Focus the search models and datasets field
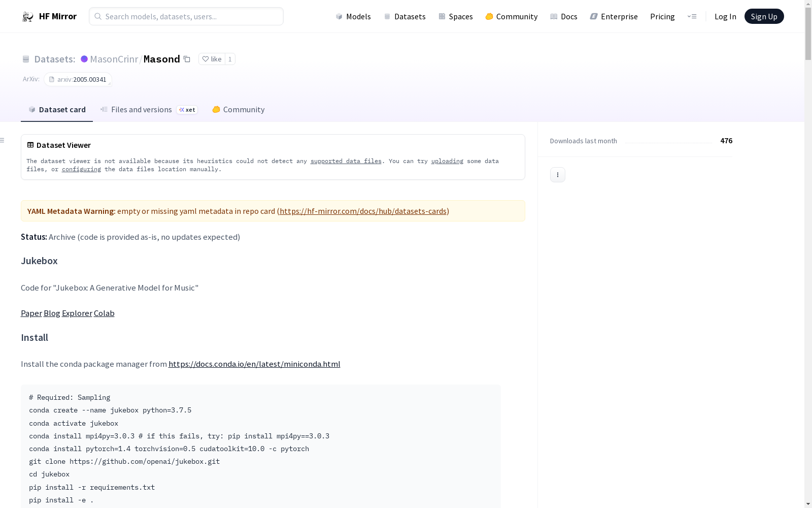The width and height of the screenshot is (812, 508). (x=186, y=16)
